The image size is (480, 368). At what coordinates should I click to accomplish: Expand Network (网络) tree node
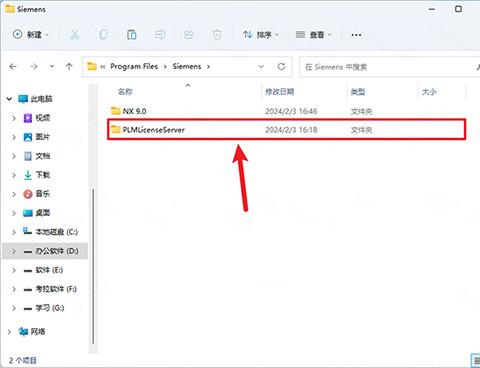pyautogui.click(x=9, y=332)
